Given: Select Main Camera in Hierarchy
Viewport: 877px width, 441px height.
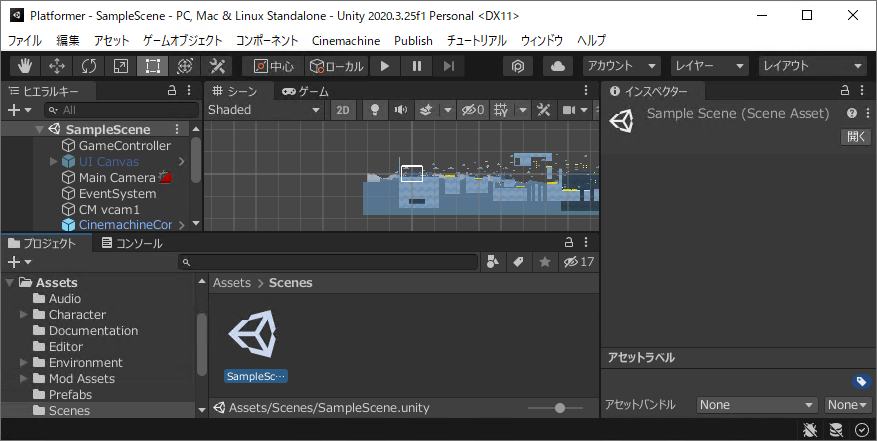Looking at the screenshot, I should coord(117,177).
